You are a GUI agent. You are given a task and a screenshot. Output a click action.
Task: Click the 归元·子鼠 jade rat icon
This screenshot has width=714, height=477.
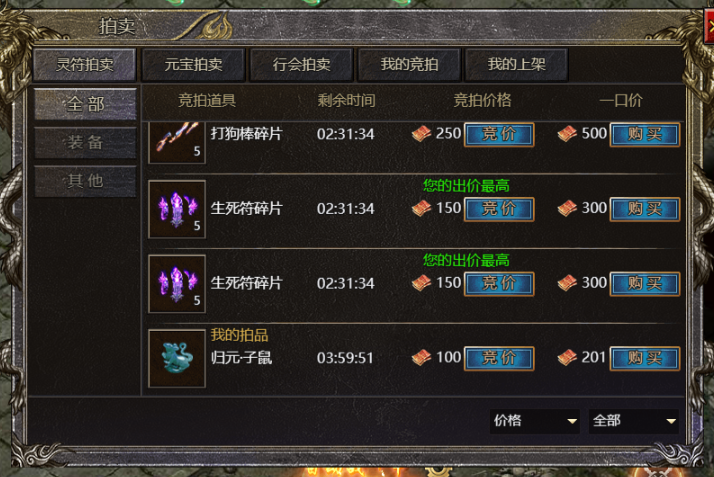177,359
